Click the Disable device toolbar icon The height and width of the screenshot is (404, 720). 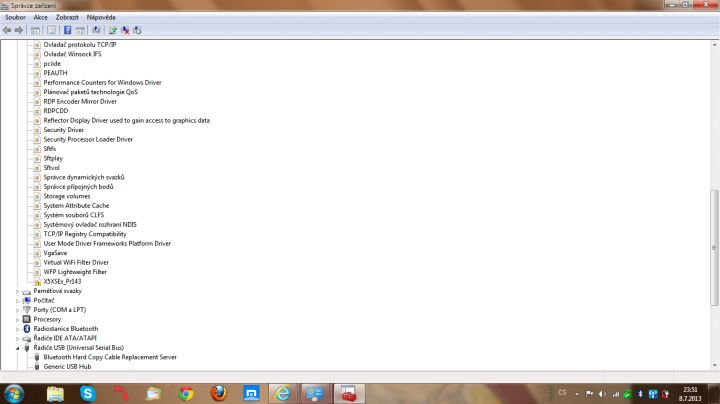[137, 30]
